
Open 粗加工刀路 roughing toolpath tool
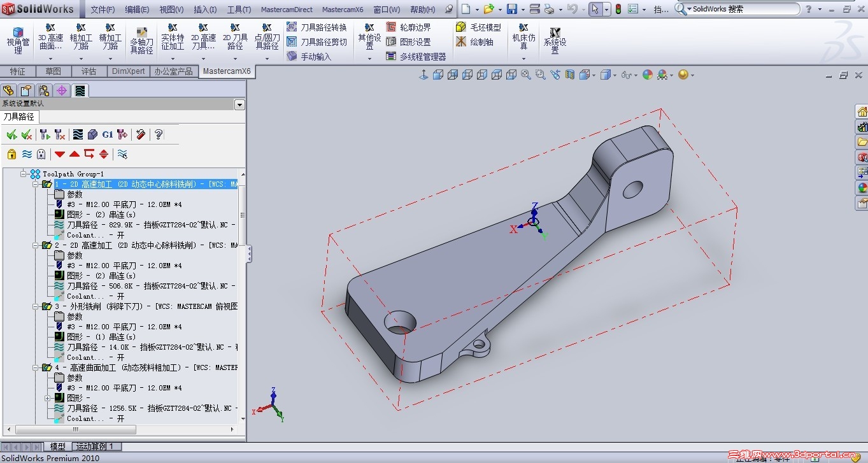pyautogui.click(x=81, y=38)
